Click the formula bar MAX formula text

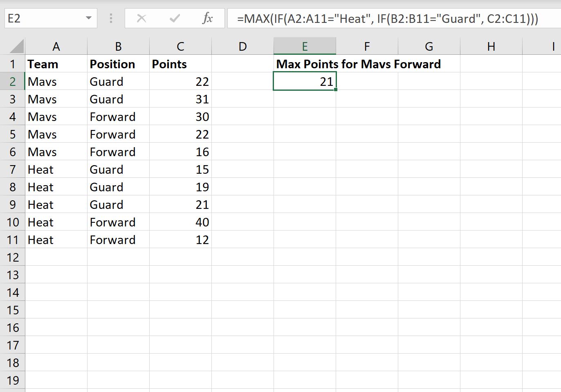coord(387,18)
